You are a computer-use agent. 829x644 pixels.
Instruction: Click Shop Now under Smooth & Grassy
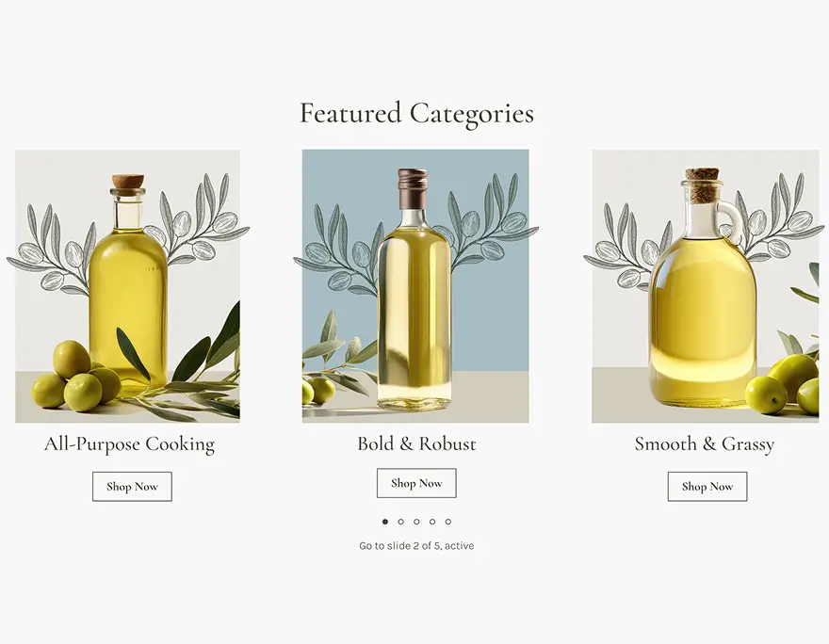707,487
